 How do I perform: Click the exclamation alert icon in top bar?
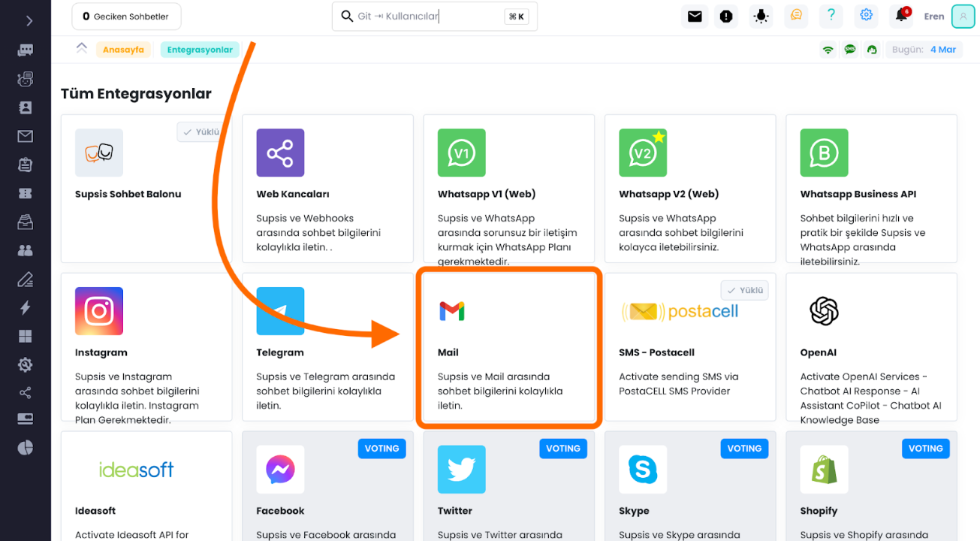[725, 16]
